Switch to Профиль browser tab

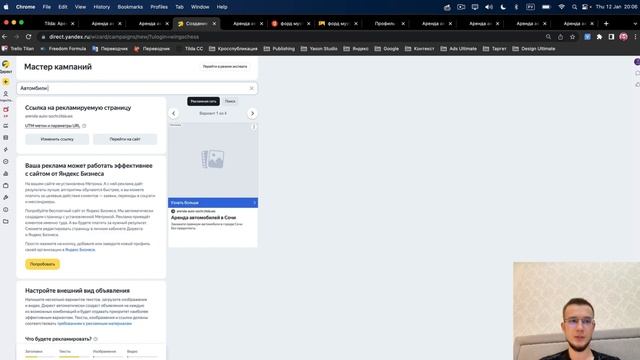(x=385, y=24)
